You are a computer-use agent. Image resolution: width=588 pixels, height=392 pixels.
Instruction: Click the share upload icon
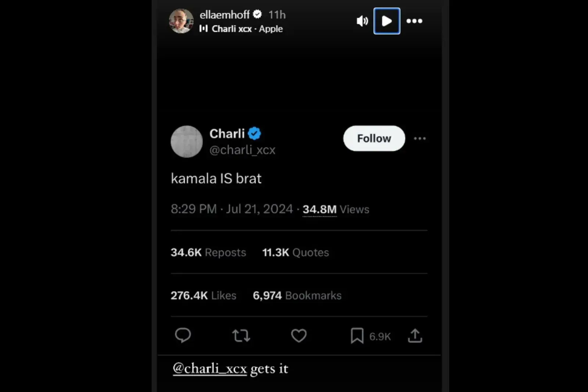coord(415,336)
